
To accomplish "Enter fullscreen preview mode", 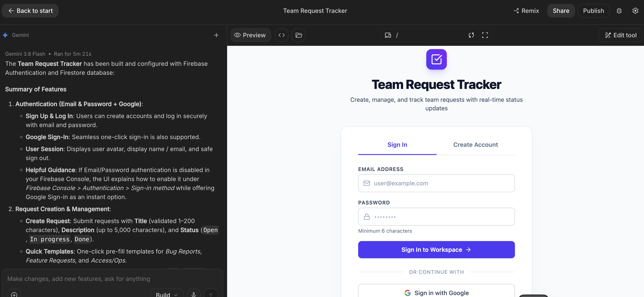I will [x=485, y=35].
